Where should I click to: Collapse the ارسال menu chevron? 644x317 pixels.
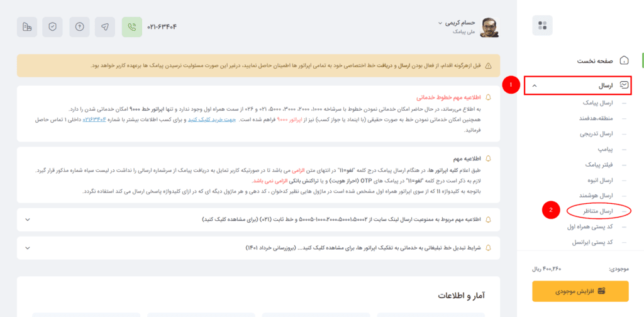pyautogui.click(x=535, y=86)
